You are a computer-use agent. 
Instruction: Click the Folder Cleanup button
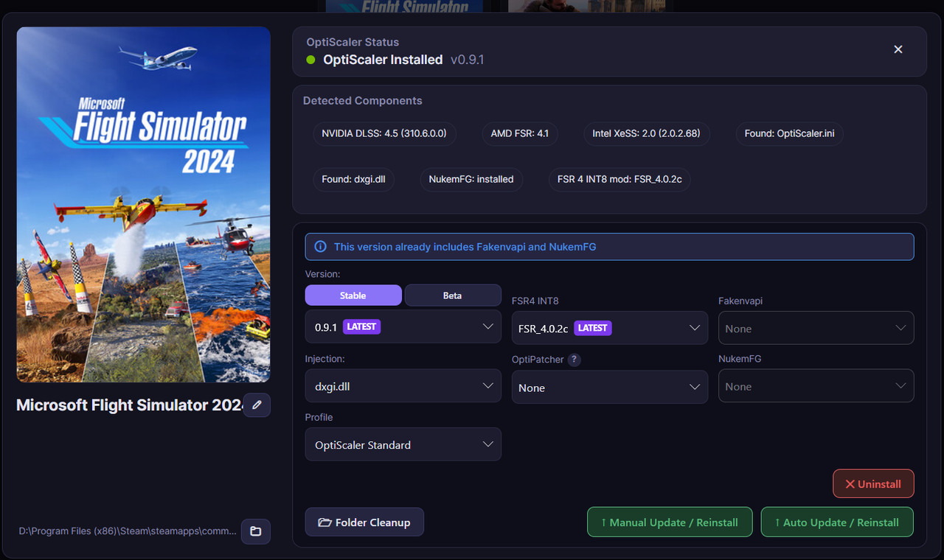364,522
